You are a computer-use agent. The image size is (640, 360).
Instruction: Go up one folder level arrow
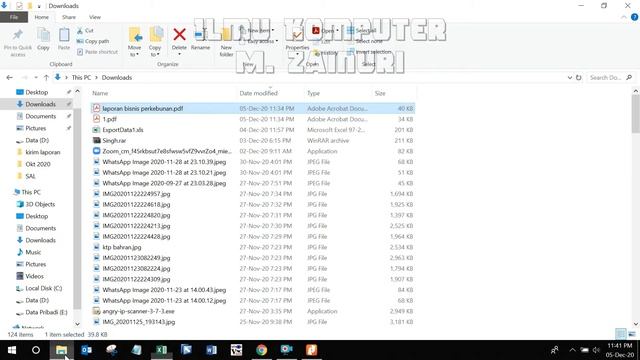click(x=46, y=78)
